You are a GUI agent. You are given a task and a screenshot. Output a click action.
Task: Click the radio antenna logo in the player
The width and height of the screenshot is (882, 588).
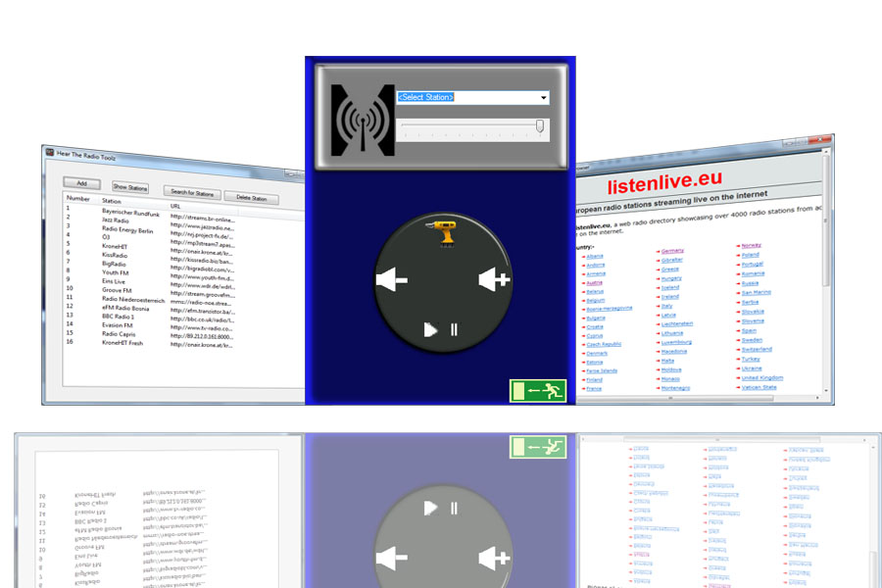(363, 120)
